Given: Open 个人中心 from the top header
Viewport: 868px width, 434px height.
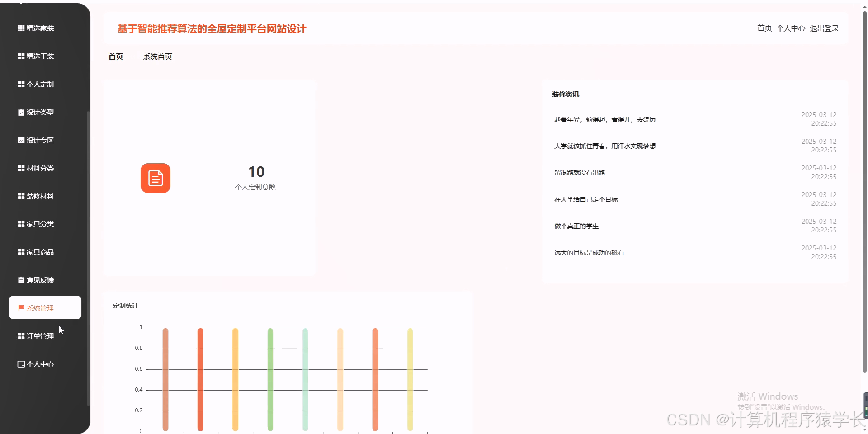Looking at the screenshot, I should tap(791, 28).
